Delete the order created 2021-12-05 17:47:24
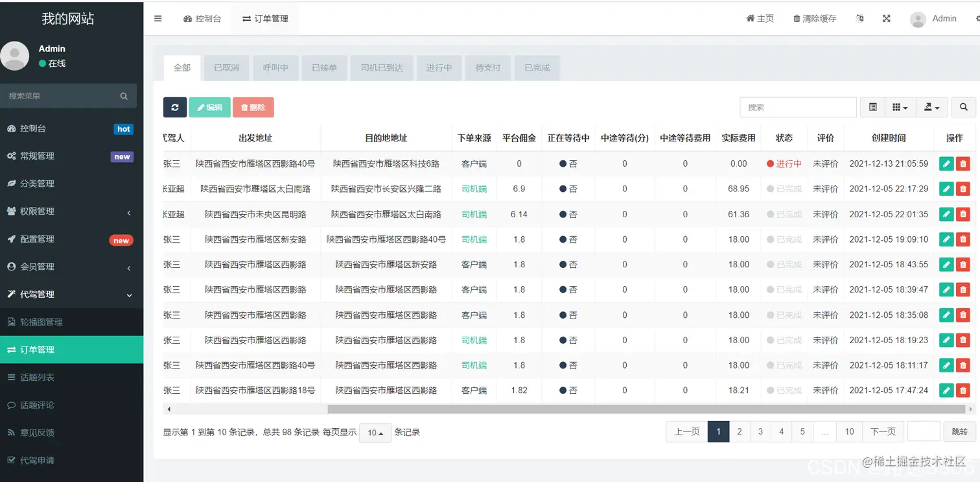This screenshot has height=482, width=980. 963,391
